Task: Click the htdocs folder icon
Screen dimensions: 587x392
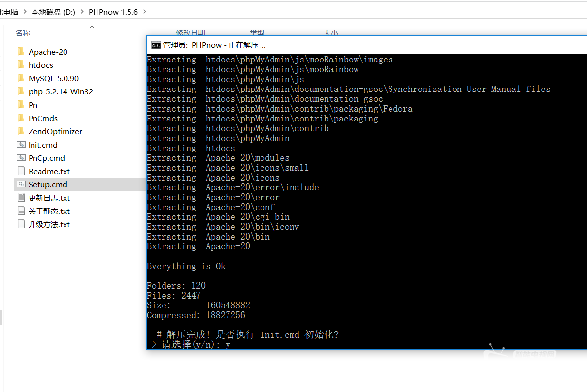Action: click(x=21, y=65)
